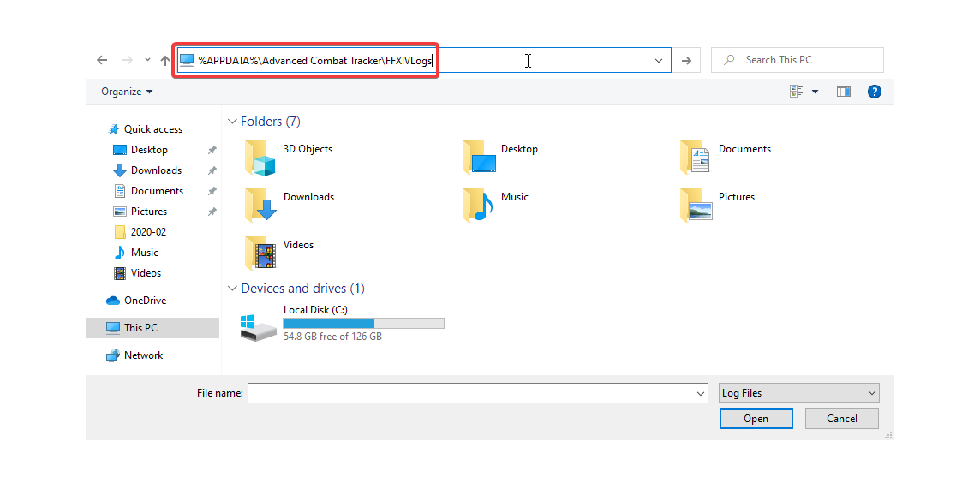
Task: Select the Desktop folder in main pane
Action: 500,156
